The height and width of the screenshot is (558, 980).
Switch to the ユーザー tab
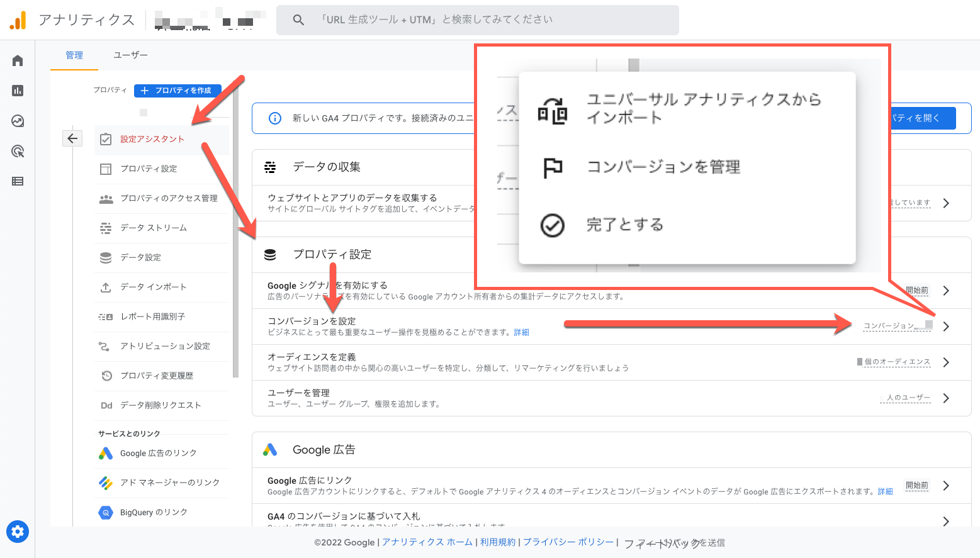coord(130,55)
